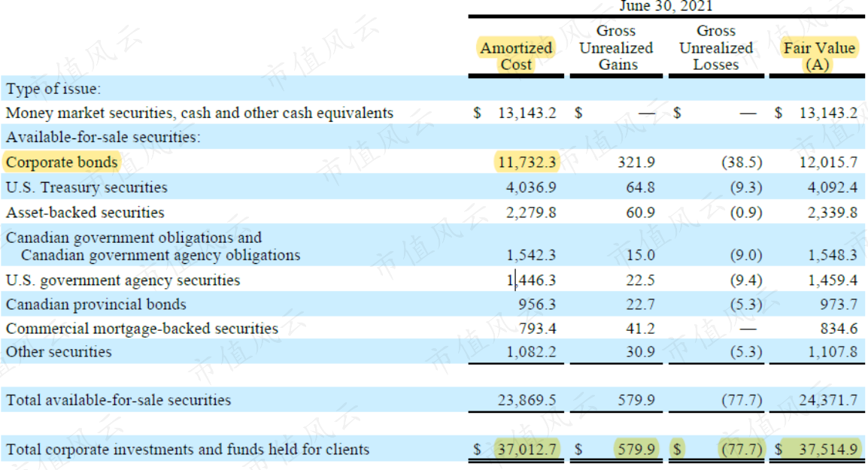868x470 pixels.
Task: Click Commercial mortgage-backed securities label
Action: [141, 329]
